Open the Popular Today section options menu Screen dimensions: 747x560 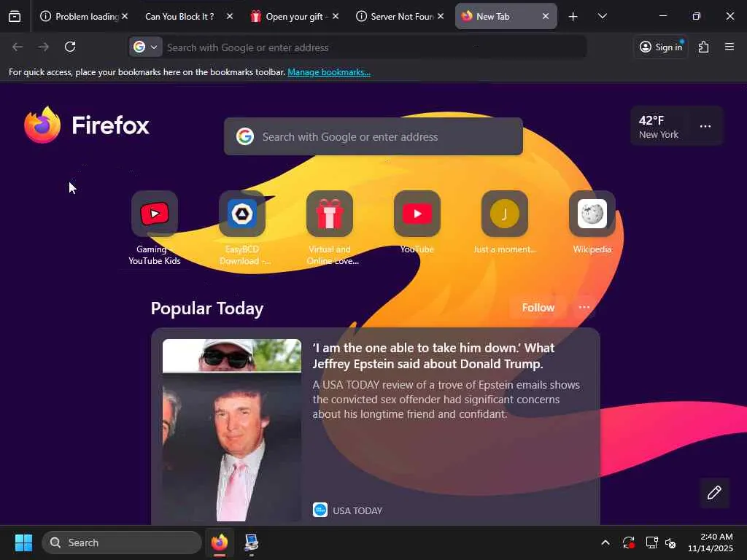584,308
